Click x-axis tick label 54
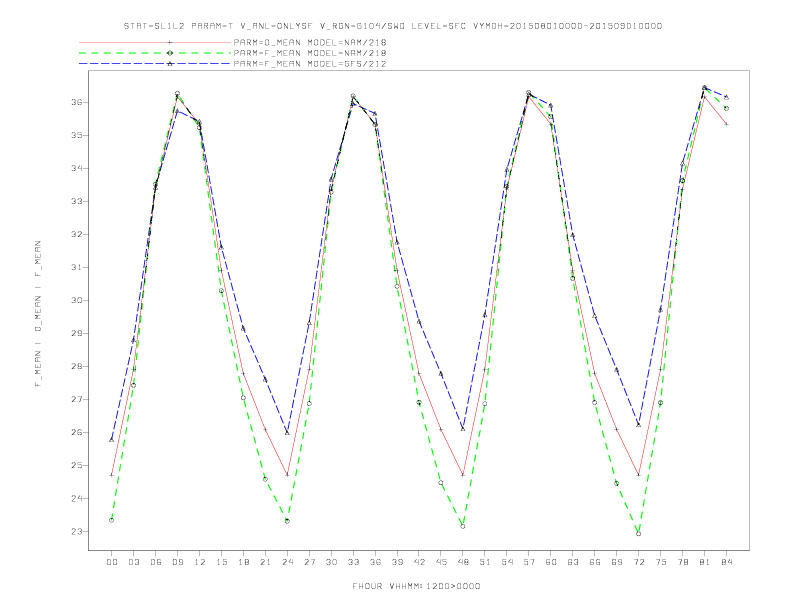The width and height of the screenshot is (792, 612). [507, 562]
